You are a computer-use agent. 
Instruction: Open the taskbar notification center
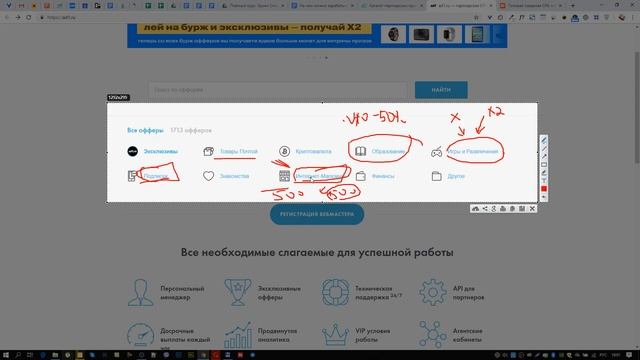click(x=629, y=355)
